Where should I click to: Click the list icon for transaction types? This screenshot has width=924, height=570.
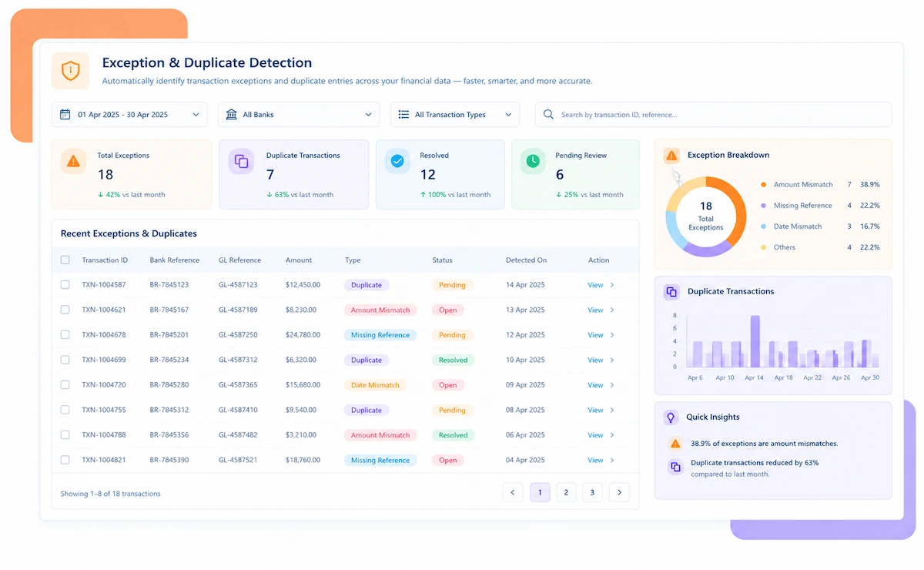click(x=403, y=115)
